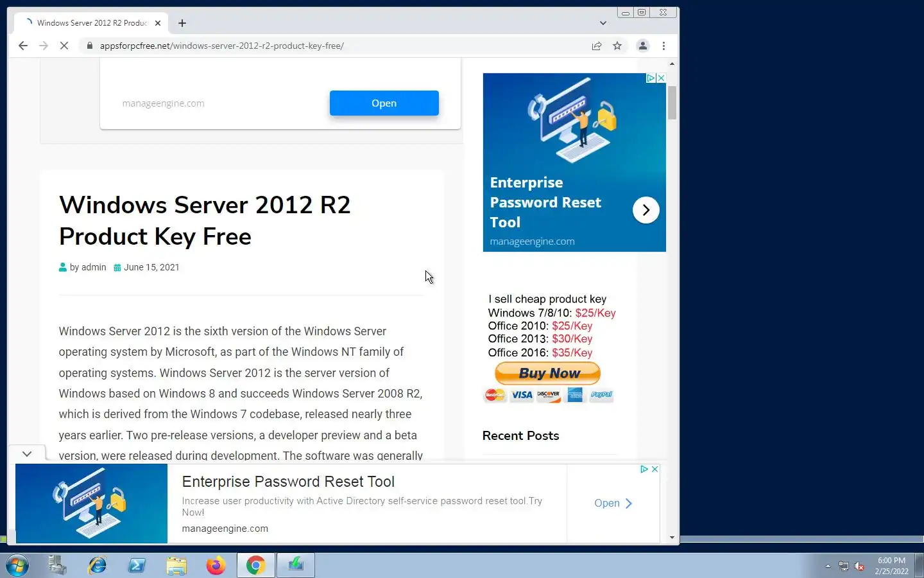Click the muted volume tray icon
The height and width of the screenshot is (578, 924).
point(859,566)
